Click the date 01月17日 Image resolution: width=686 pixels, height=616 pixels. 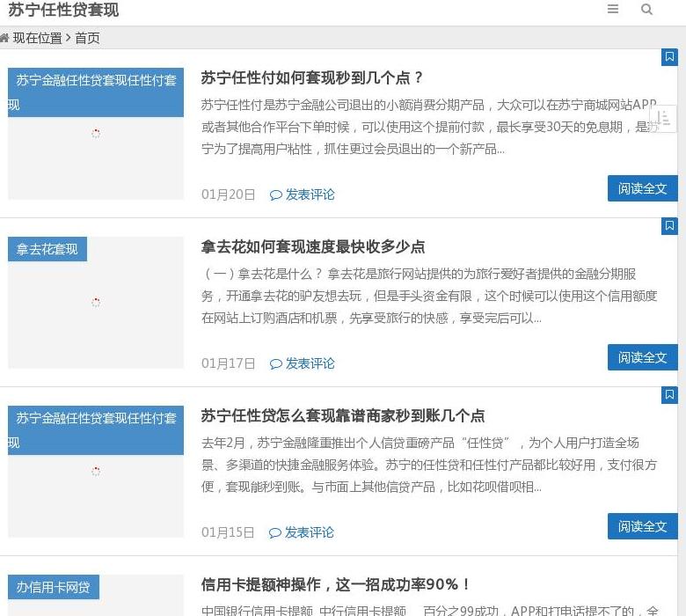click(229, 363)
